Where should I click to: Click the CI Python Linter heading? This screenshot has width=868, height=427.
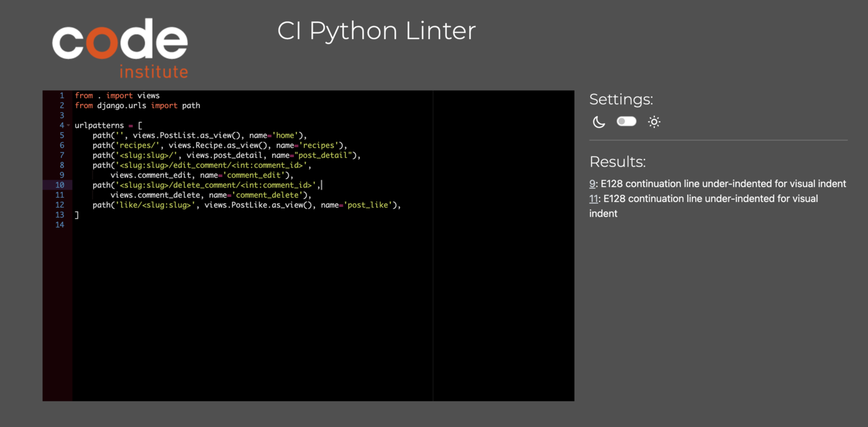pos(377,31)
